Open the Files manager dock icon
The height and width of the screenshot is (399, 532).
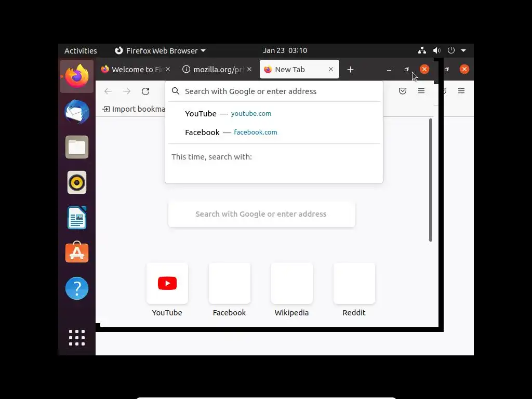pos(77,147)
